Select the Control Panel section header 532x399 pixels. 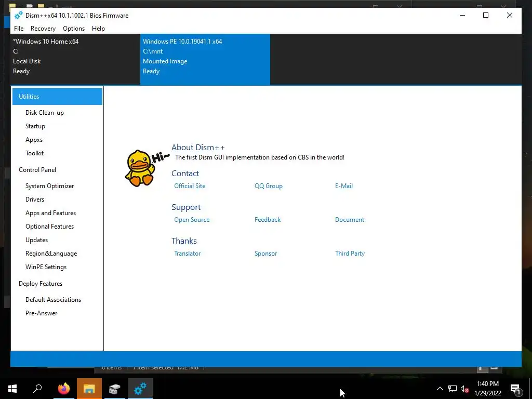point(37,170)
